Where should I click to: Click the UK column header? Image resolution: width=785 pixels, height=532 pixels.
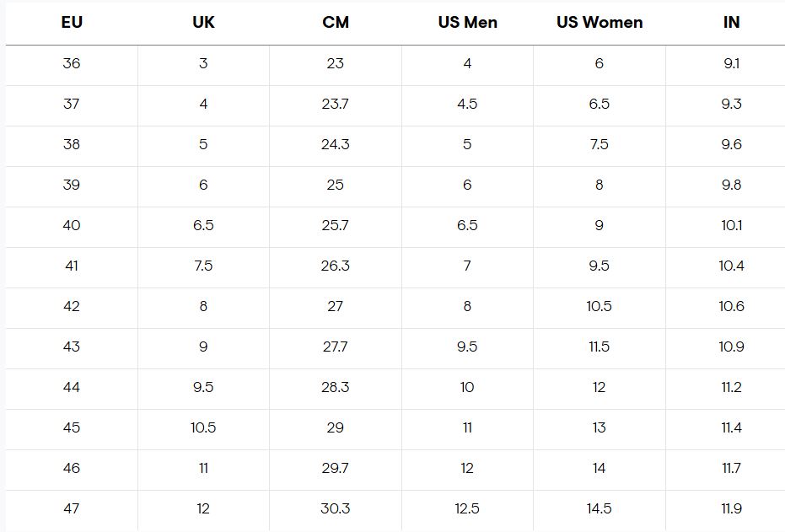(x=203, y=23)
